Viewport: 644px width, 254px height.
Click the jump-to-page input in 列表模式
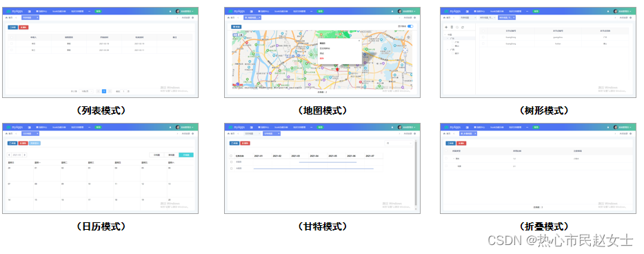(123, 91)
